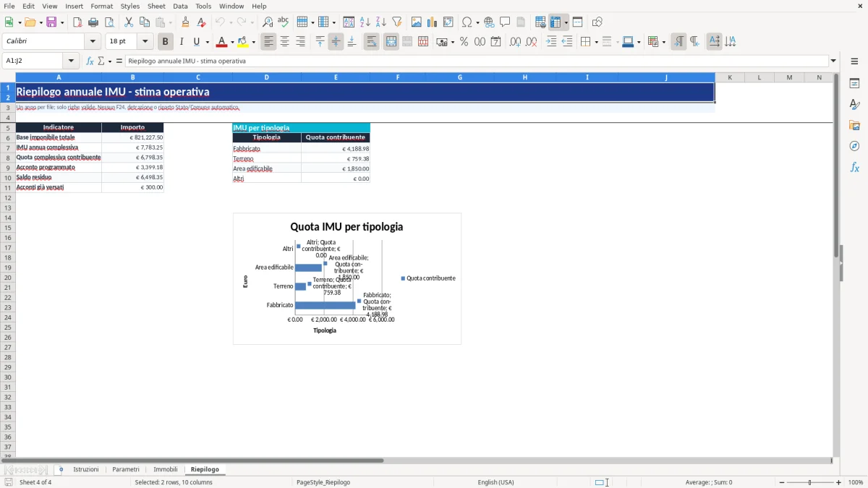Screen dimensions: 868x488
Task: Open the Function Wizard fx icon
Action: pyautogui.click(x=90, y=61)
